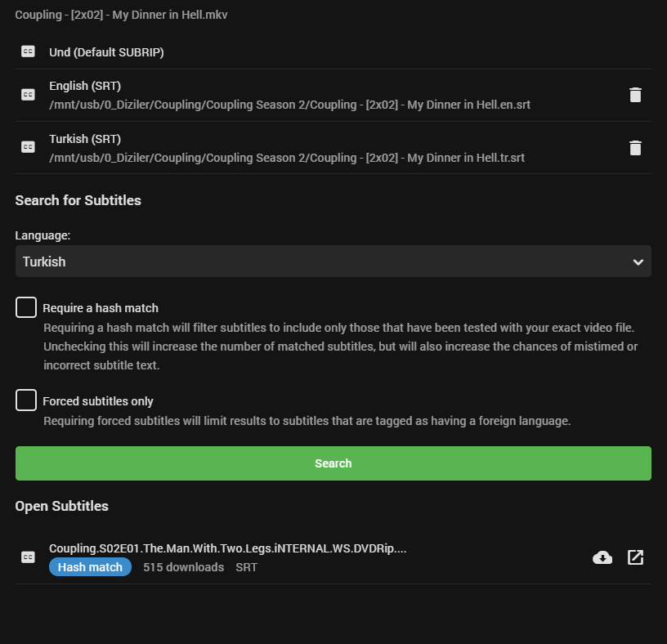Enable the Require a hash match checkbox
The image size is (667, 644).
click(26, 307)
